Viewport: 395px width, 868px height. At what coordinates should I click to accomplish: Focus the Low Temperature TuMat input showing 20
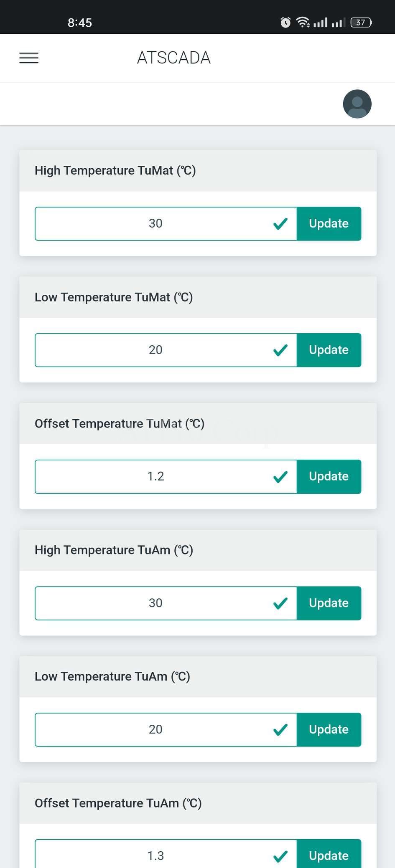(155, 350)
